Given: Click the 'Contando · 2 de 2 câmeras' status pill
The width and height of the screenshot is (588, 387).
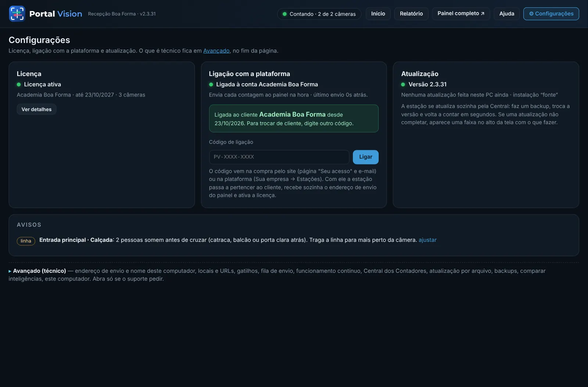Looking at the screenshot, I should pyautogui.click(x=319, y=14).
